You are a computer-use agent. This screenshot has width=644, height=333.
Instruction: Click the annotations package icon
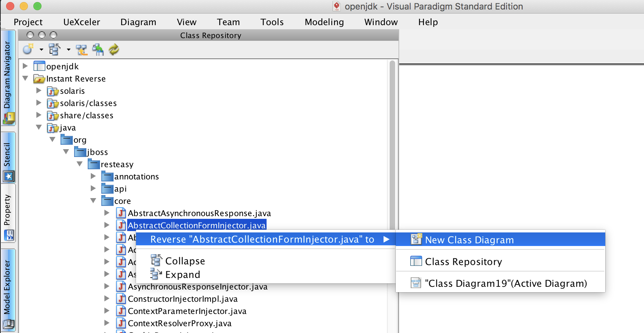[x=107, y=176]
